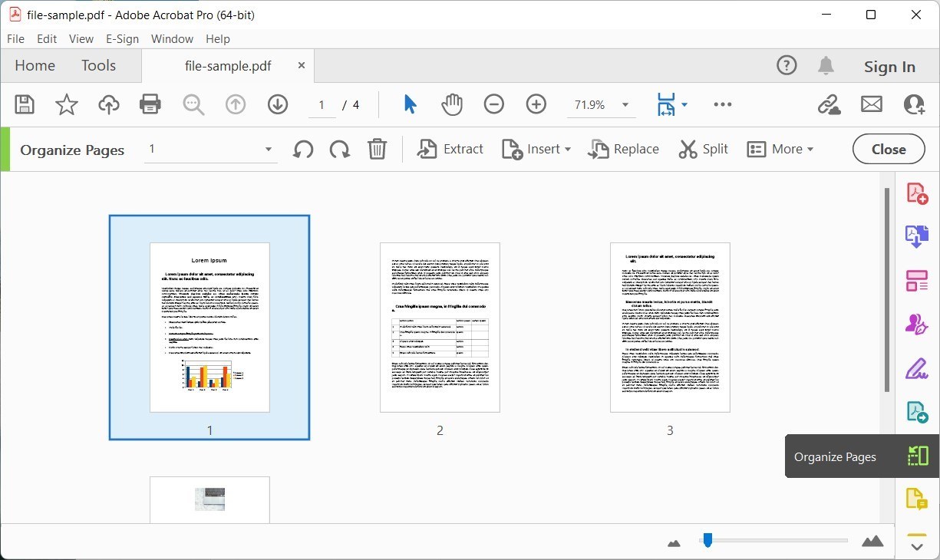
Task: Rotate the selected page counterclockwise
Action: click(302, 149)
